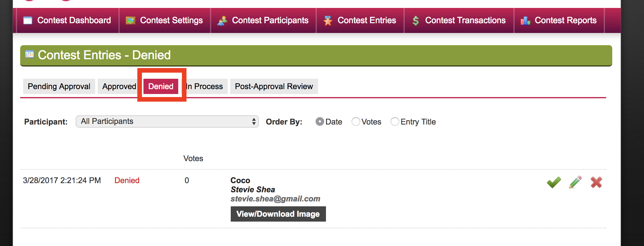Click the Contest Dashboard window icon

[x=28, y=20]
